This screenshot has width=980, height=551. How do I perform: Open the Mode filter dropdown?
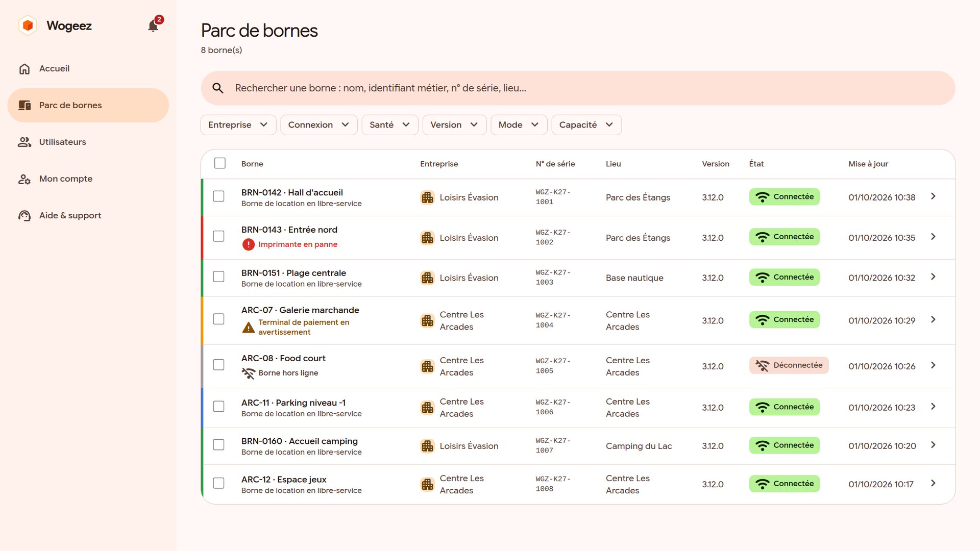click(519, 125)
